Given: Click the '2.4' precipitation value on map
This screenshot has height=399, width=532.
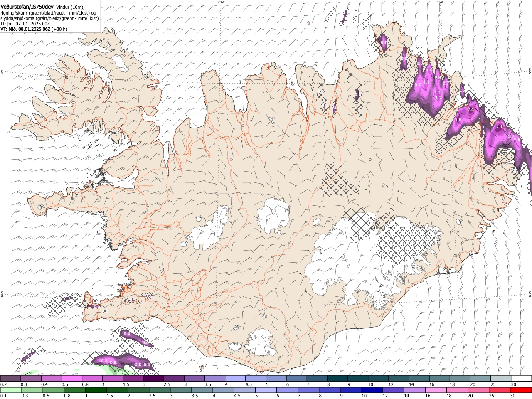Looking at the screenshot, I should click(471, 110).
